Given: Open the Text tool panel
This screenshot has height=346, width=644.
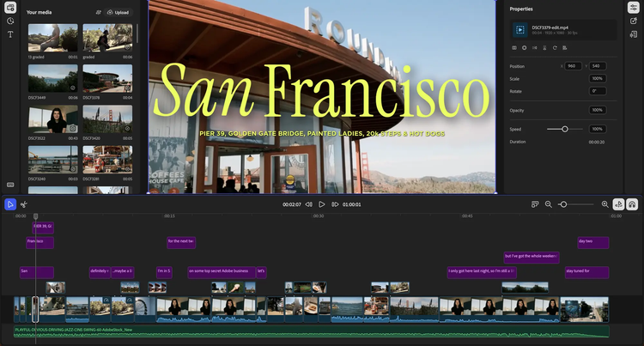Looking at the screenshot, I should (x=10, y=34).
